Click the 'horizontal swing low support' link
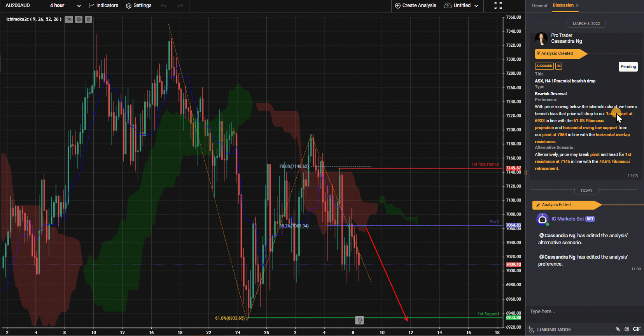This screenshot has height=336, width=644. point(590,128)
